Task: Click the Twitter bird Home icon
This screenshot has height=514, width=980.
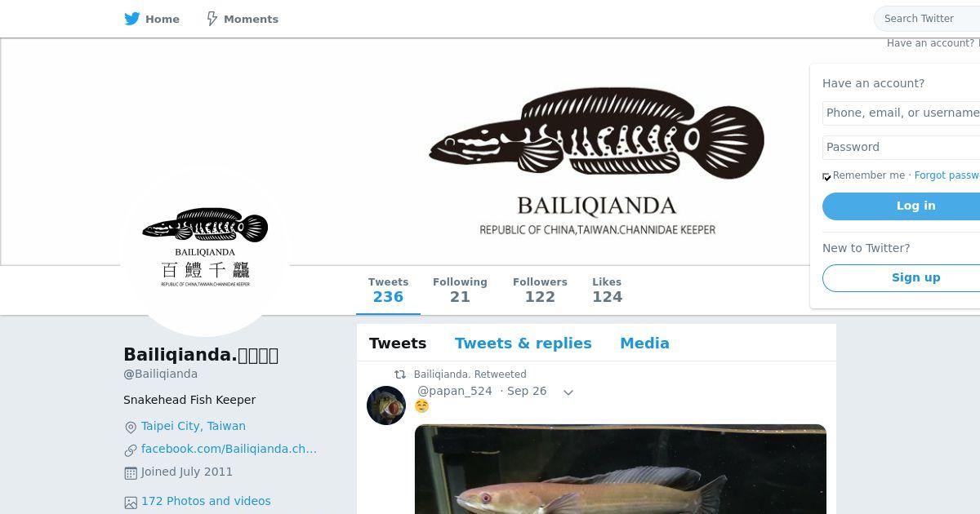Action: 132,19
